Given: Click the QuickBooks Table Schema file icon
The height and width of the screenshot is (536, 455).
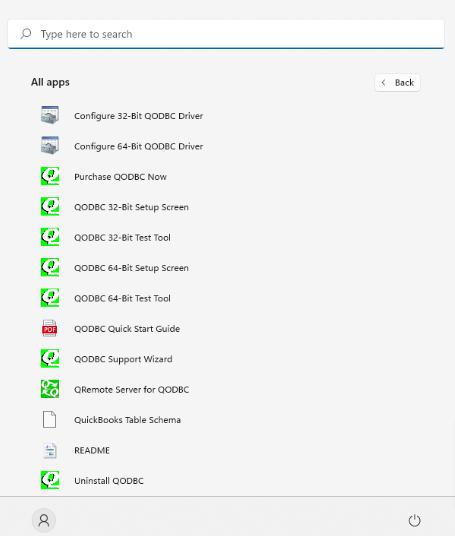Looking at the screenshot, I should click(50, 419).
